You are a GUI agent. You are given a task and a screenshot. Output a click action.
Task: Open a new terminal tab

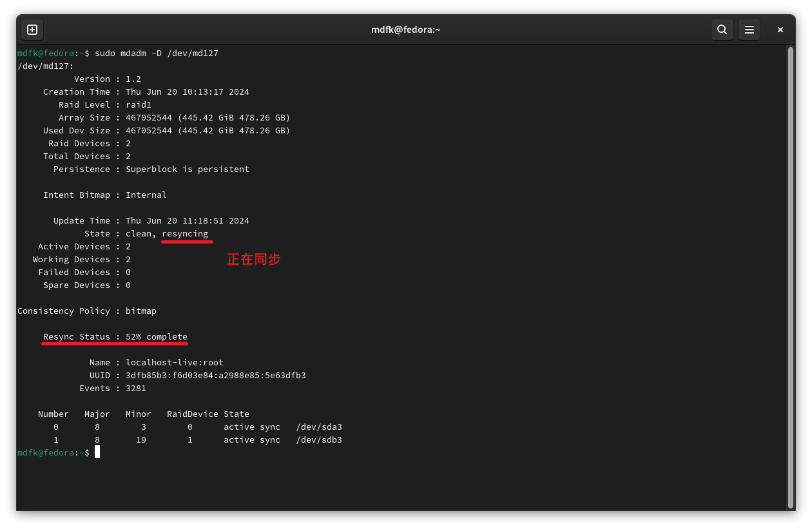click(x=32, y=30)
